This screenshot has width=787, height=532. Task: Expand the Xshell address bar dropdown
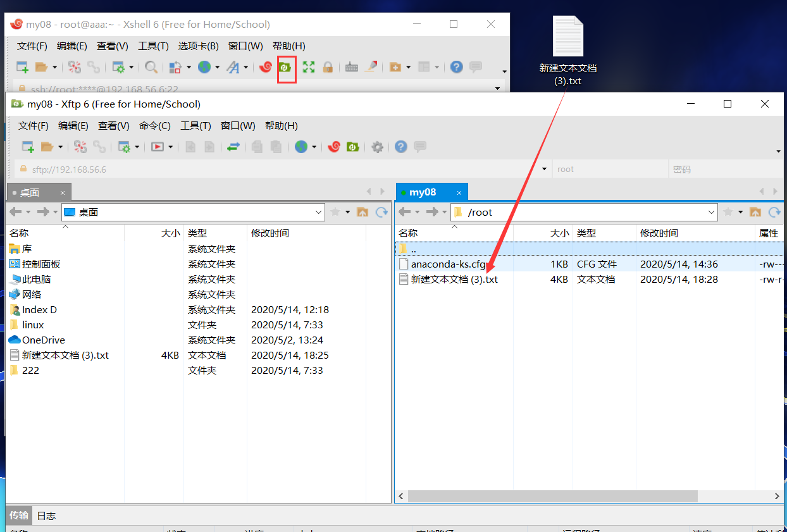[497, 89]
